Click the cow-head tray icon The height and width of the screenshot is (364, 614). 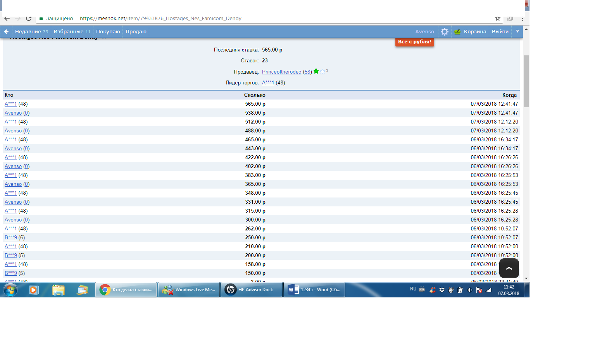[x=451, y=290]
